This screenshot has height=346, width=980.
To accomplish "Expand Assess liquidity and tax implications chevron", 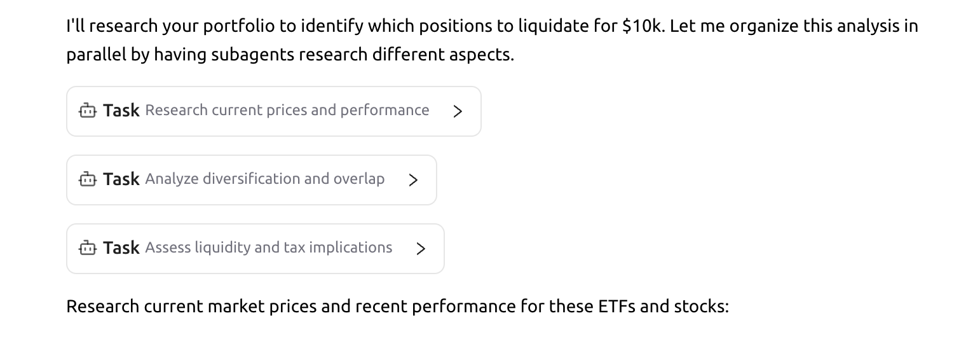I will 420,248.
